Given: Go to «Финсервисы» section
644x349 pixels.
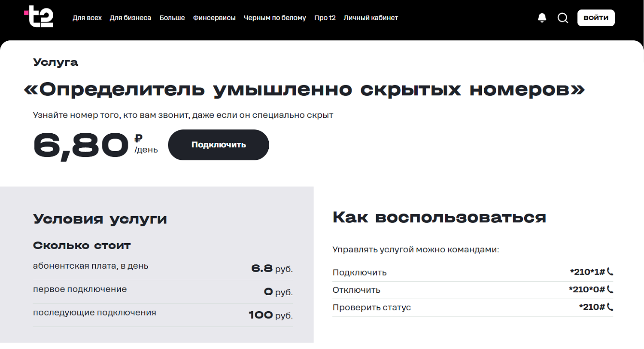Looking at the screenshot, I should 214,18.
